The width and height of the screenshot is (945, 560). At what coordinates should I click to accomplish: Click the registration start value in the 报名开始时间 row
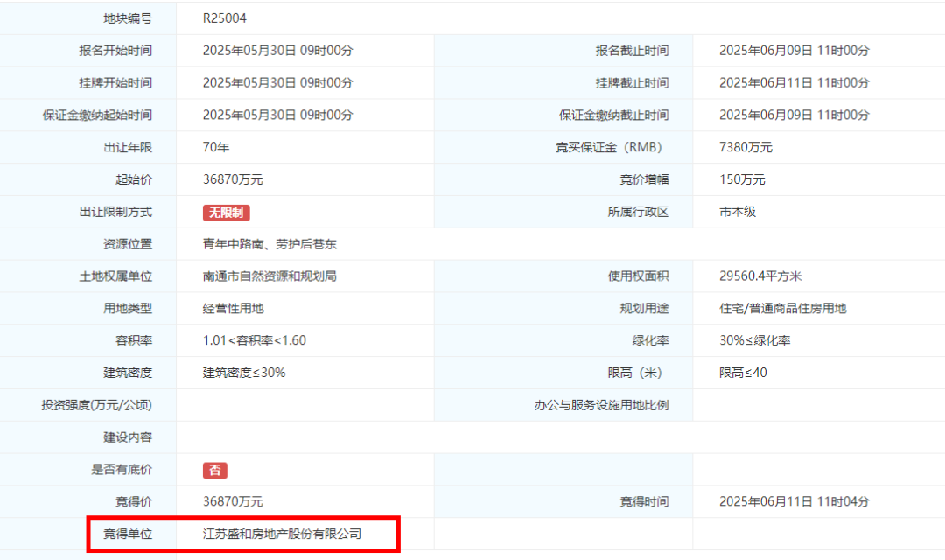278,51
